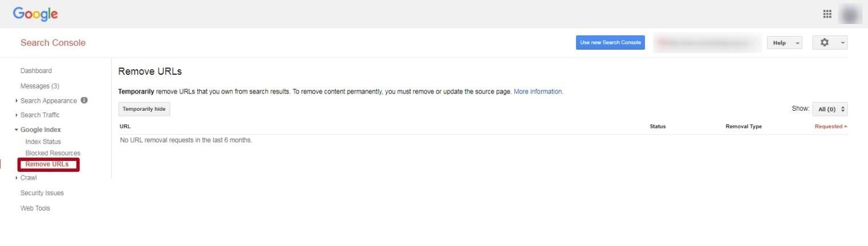Image resolution: width=868 pixels, height=246 pixels.
Task: Open Security Issues page
Action: pos(42,193)
